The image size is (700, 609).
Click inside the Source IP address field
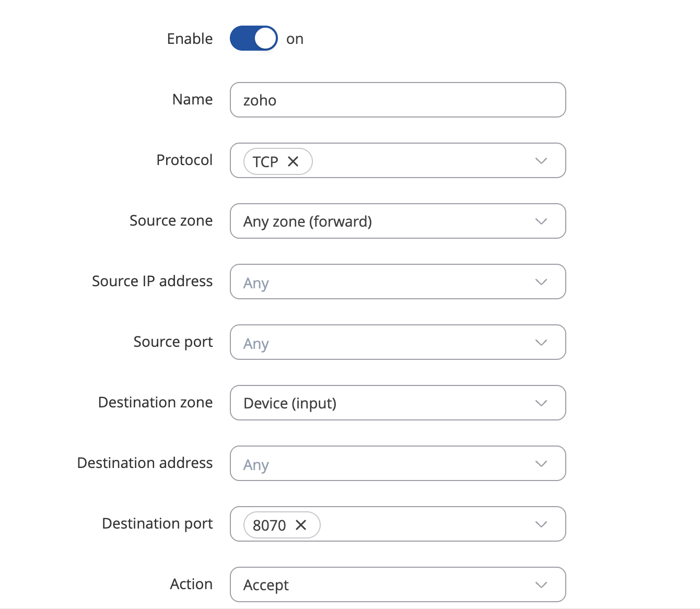[387, 282]
